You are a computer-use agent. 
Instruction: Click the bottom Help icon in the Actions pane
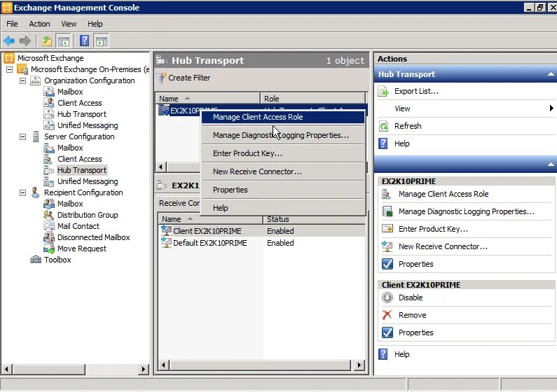[x=383, y=354]
